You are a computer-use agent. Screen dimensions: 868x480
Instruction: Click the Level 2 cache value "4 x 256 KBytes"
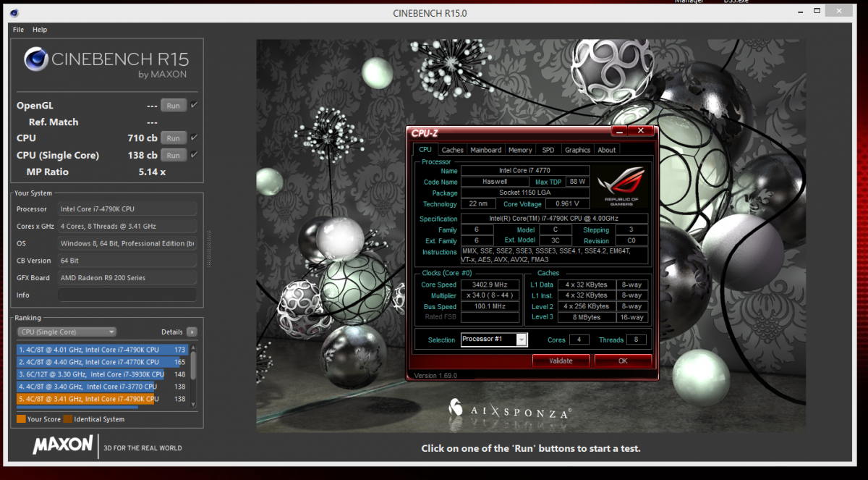coord(587,306)
